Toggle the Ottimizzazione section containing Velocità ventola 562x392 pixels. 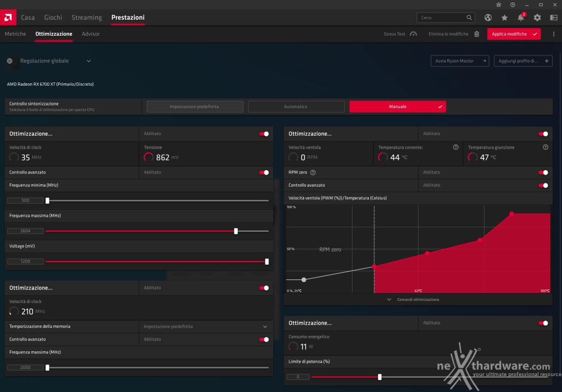click(x=543, y=134)
